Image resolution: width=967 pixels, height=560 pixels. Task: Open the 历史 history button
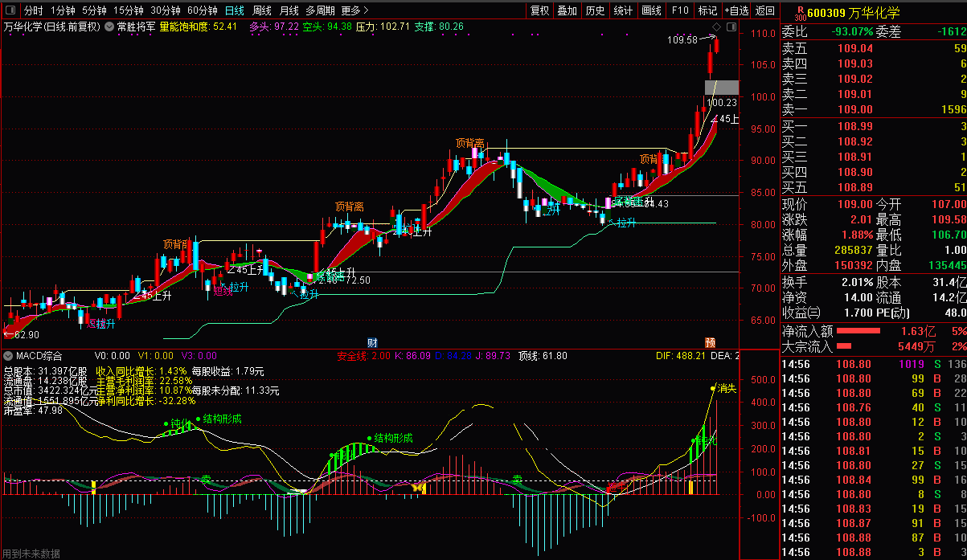point(595,10)
